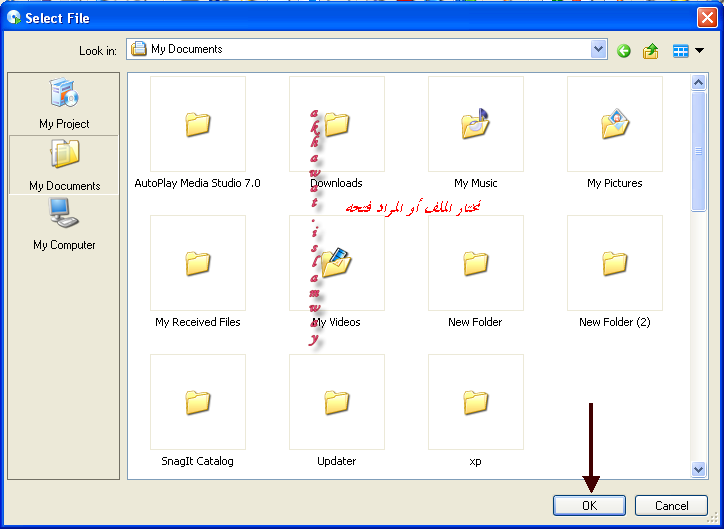Select the New Folder (2) icon
Screen dimensions: 724x529
tap(615, 263)
